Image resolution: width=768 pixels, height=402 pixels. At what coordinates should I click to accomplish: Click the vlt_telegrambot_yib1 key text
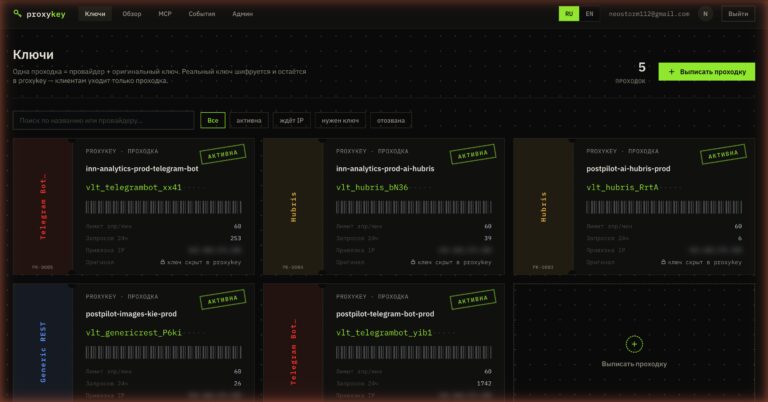click(x=384, y=332)
